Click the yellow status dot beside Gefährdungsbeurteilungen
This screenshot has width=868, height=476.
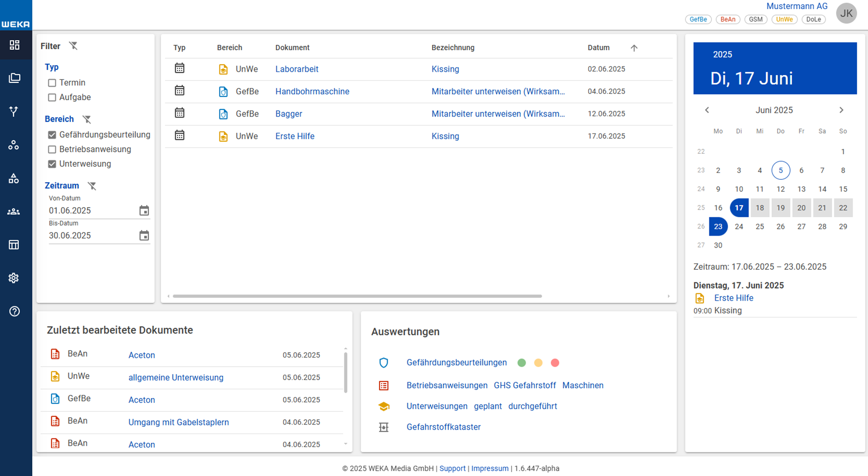[538, 362]
